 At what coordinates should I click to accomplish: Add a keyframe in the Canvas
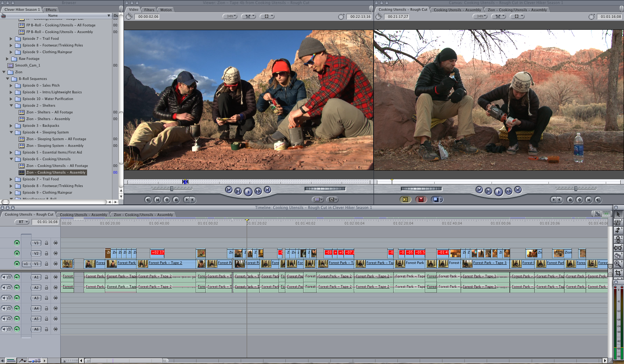pos(579,200)
